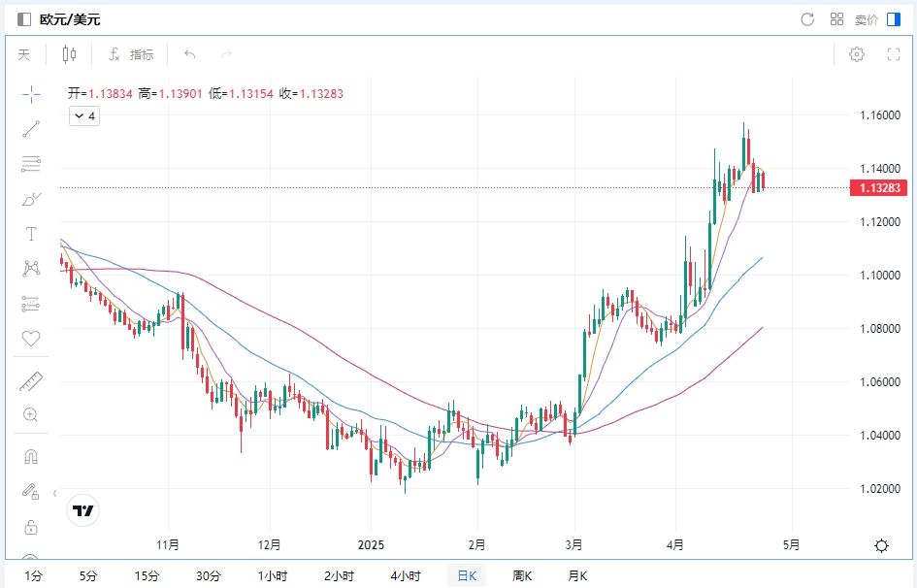The width and height of the screenshot is (917, 588).
Task: Click the 1.13283 current price label
Action: tap(876, 188)
